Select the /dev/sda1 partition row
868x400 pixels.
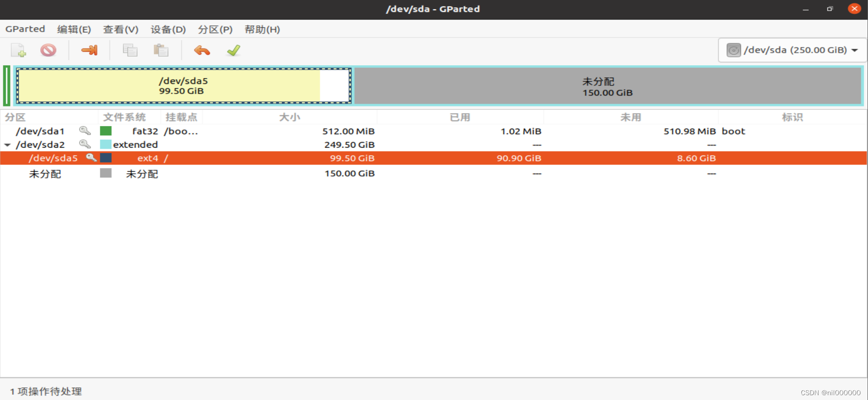tap(434, 131)
